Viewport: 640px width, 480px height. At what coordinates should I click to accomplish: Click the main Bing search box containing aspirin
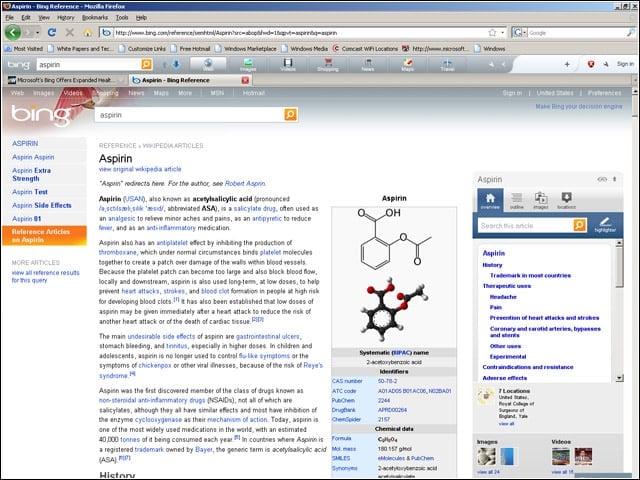click(x=189, y=115)
